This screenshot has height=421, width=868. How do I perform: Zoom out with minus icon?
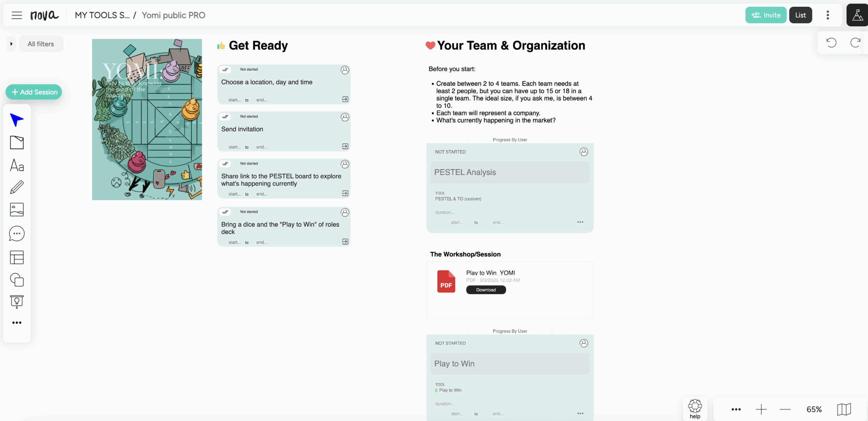pyautogui.click(x=785, y=409)
